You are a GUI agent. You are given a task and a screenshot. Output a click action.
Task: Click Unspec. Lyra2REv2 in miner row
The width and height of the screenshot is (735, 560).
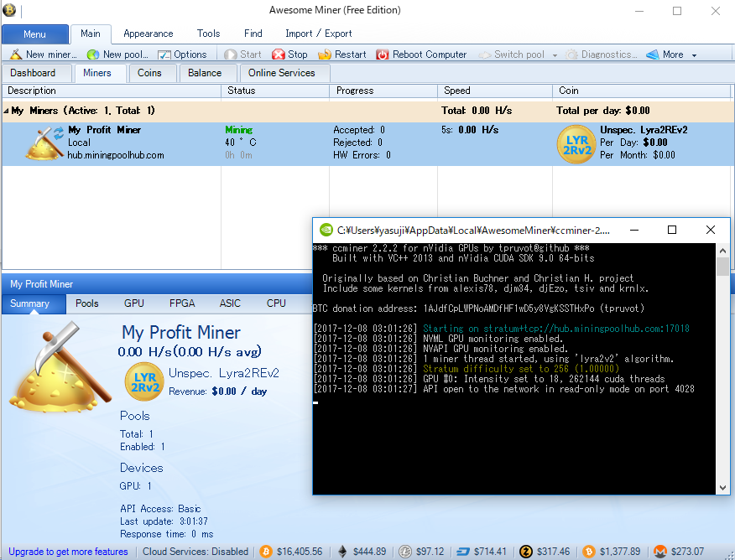tap(644, 130)
